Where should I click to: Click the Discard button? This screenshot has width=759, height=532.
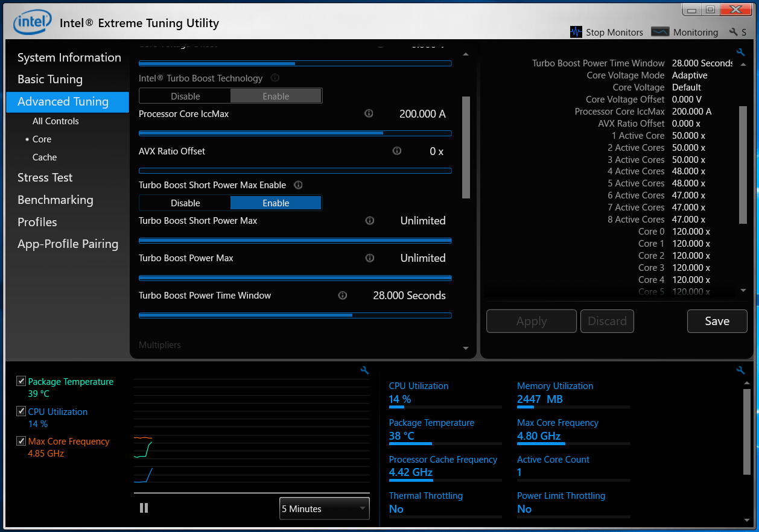click(x=607, y=321)
